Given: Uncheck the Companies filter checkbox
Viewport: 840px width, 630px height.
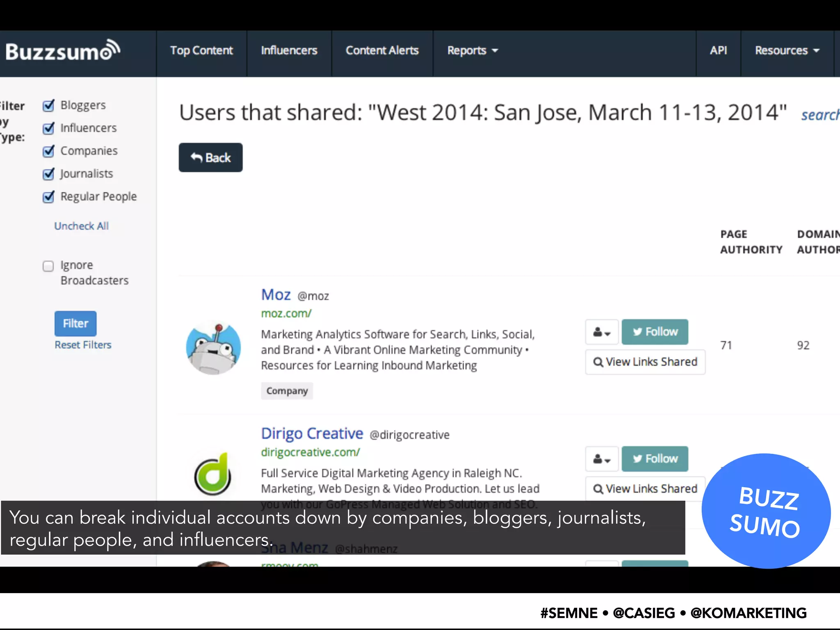Looking at the screenshot, I should click(x=48, y=151).
